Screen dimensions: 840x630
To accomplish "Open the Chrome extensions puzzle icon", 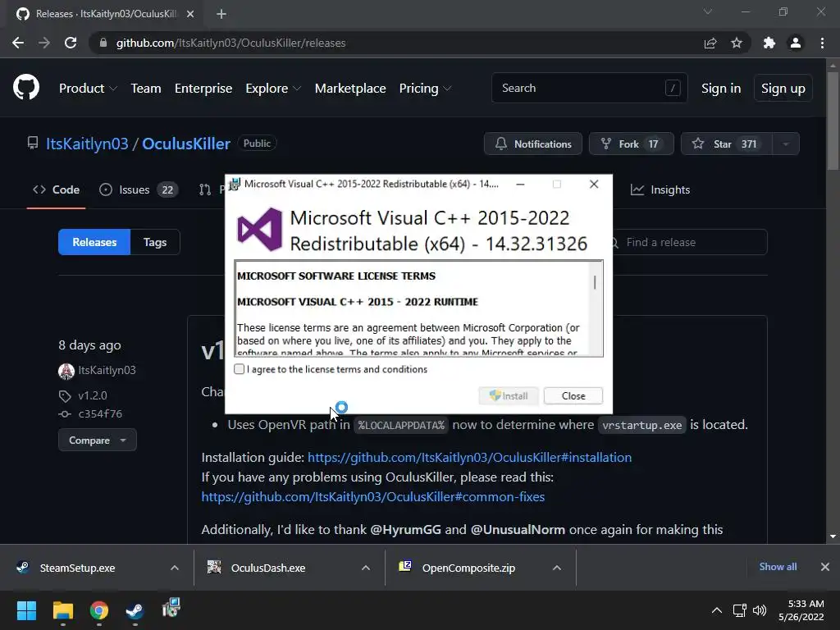I will [769, 43].
